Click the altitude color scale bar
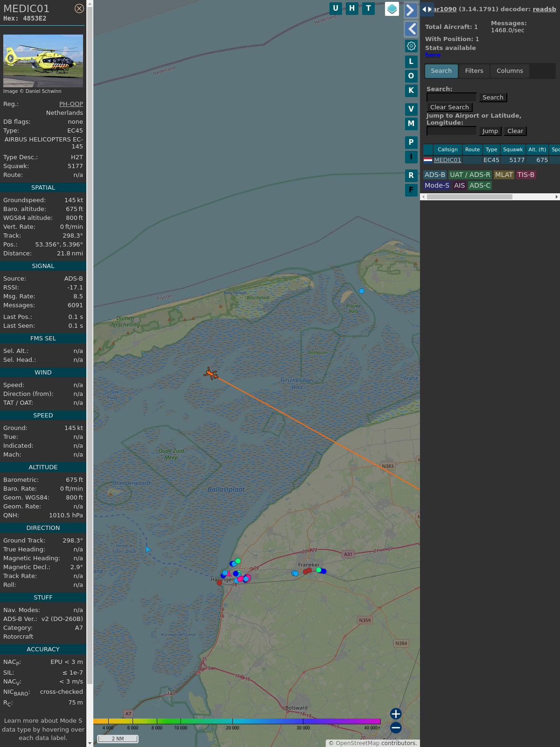Screen dimensions: 560x747 click(237, 721)
